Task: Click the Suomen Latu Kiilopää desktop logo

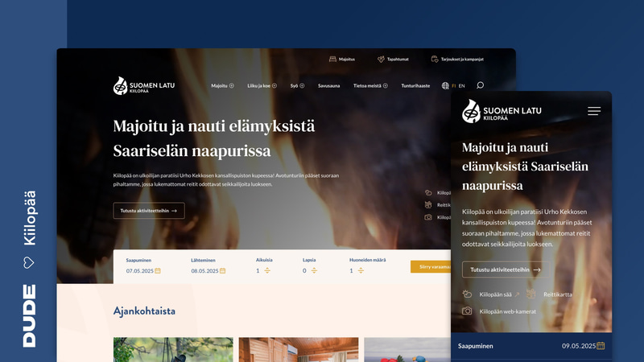Action: (x=144, y=86)
